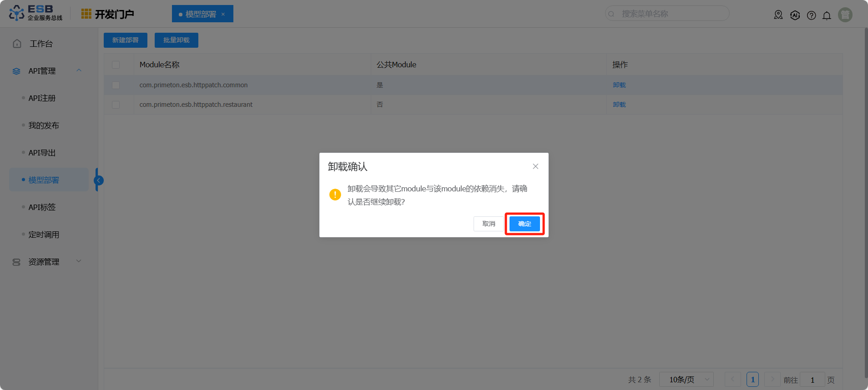This screenshot has height=390, width=868.
Task: Close the 卸载确认 dialog with X
Action: (535, 166)
